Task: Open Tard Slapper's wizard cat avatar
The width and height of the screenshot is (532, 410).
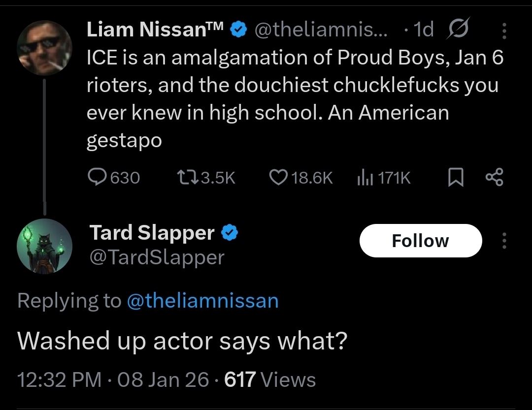Action: tap(45, 246)
